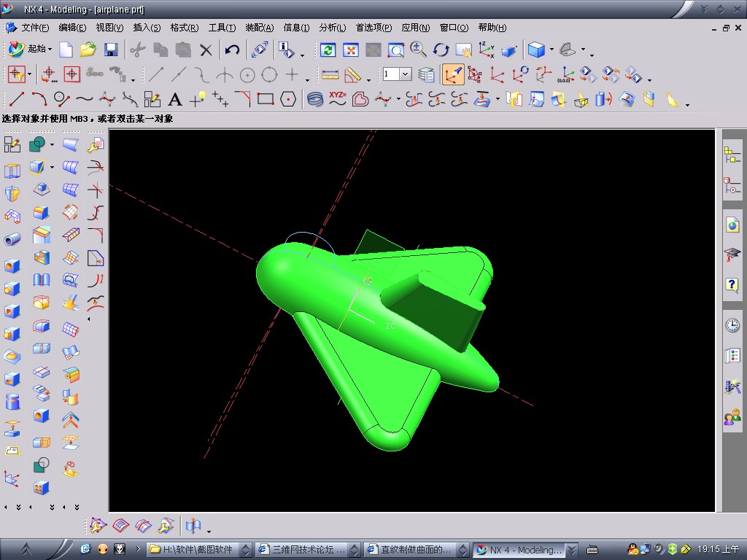Screen dimensions: 747x560
Task: Open the 工具(T) menu
Action: coord(222,28)
